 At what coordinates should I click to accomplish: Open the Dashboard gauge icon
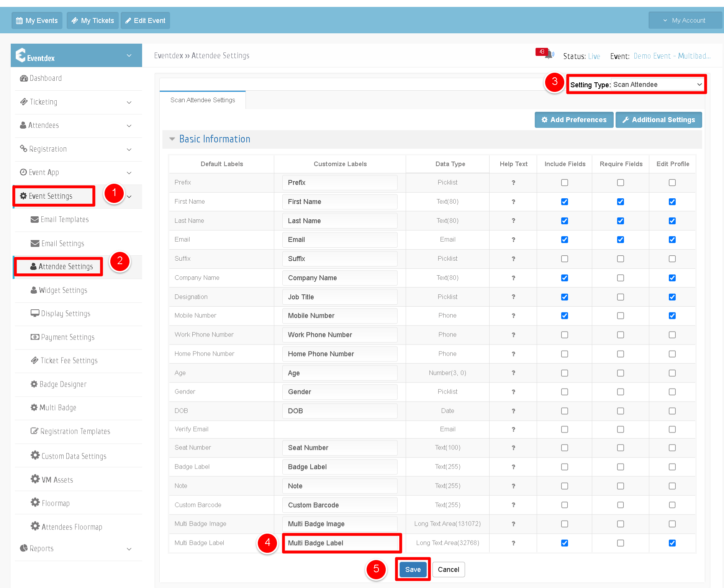(x=24, y=78)
